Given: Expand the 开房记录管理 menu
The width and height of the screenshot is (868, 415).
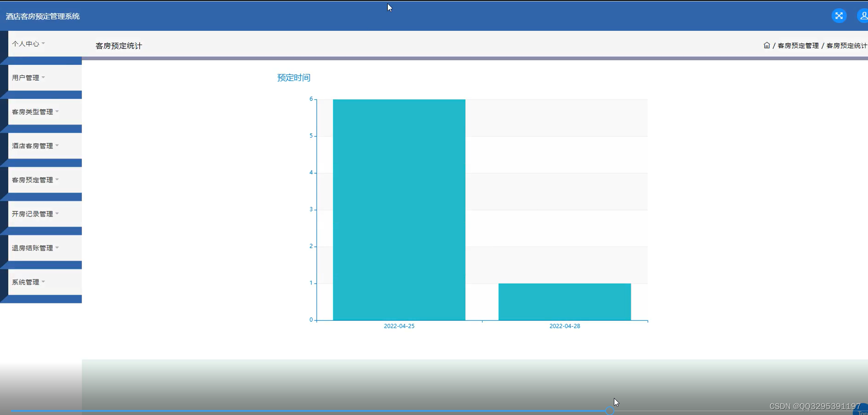Looking at the screenshot, I should [x=45, y=214].
